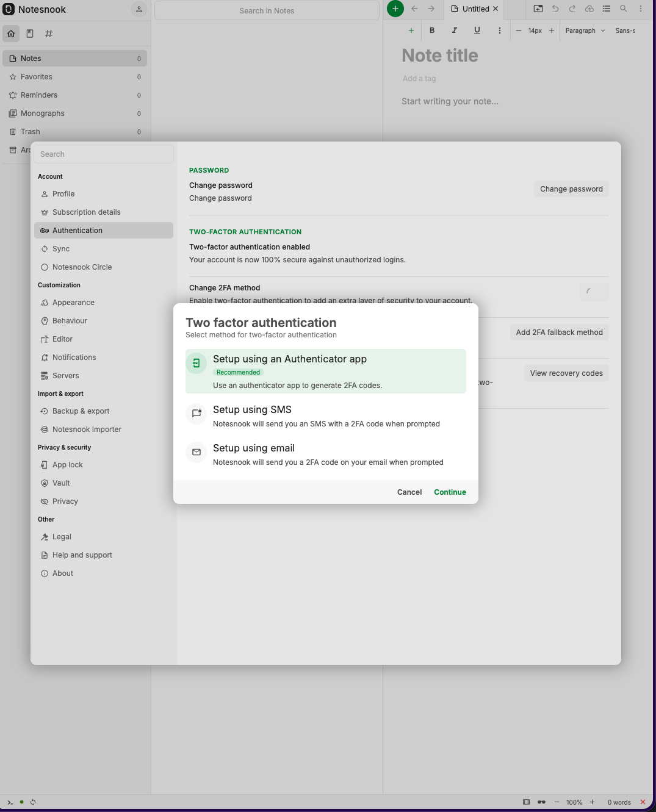Click Continue in two factor dialog
The image size is (656, 812).
[x=450, y=492]
